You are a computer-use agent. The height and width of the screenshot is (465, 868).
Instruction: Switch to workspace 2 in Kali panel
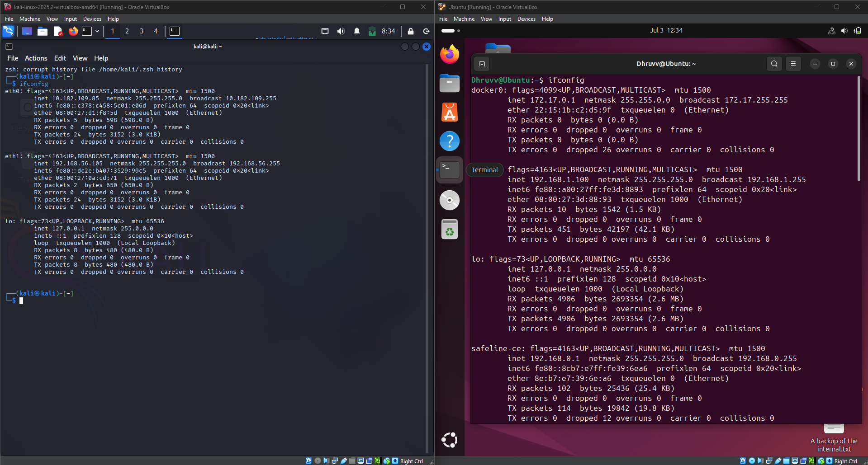[127, 31]
